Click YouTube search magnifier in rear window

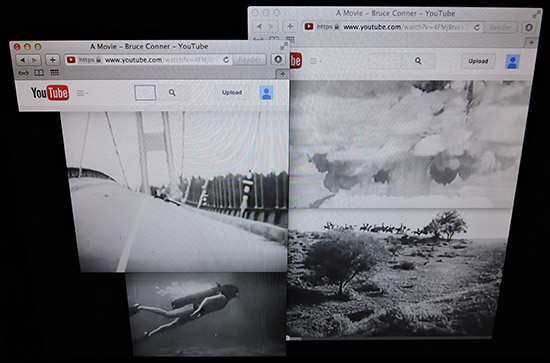click(x=418, y=61)
